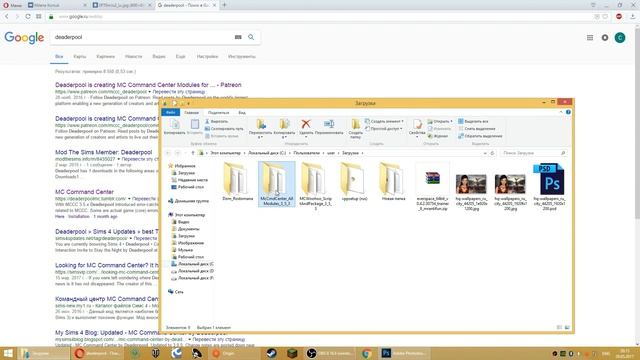This screenshot has height=360, width=640.
Task: Click the Google account avatar
Action: (620, 38)
